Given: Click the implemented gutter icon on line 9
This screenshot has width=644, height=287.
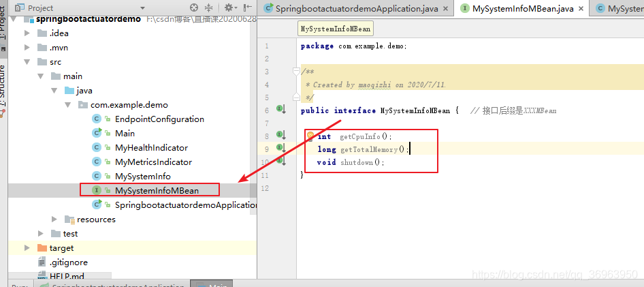Looking at the screenshot, I should click(x=281, y=148).
